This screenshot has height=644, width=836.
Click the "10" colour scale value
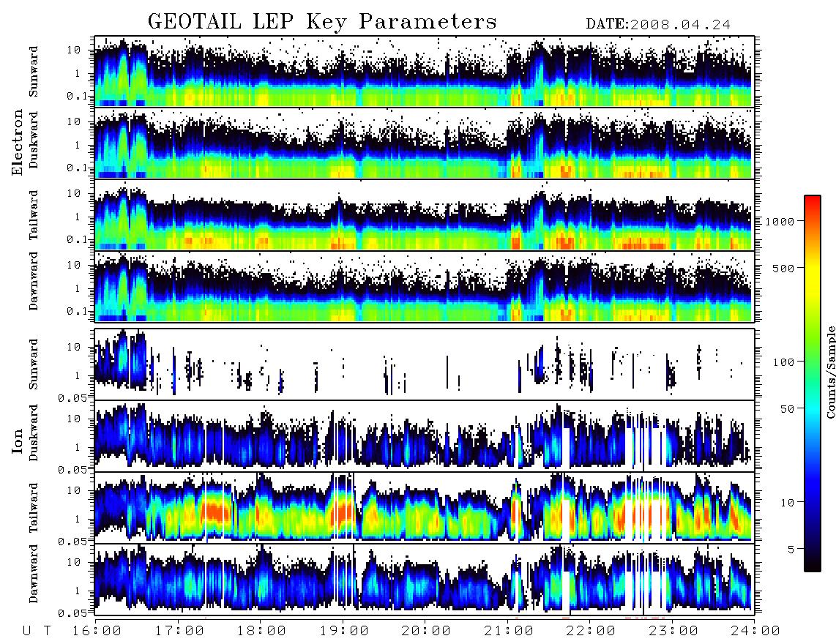tap(787, 502)
